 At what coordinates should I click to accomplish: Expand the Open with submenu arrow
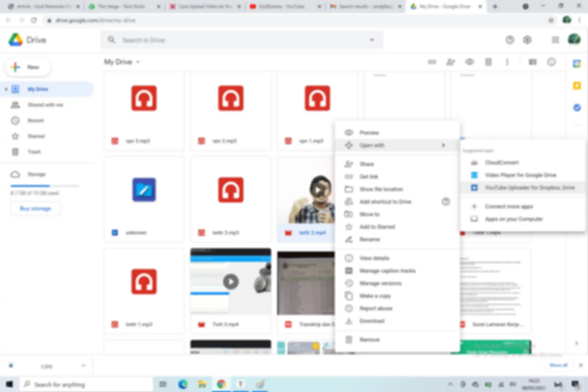pyautogui.click(x=443, y=145)
